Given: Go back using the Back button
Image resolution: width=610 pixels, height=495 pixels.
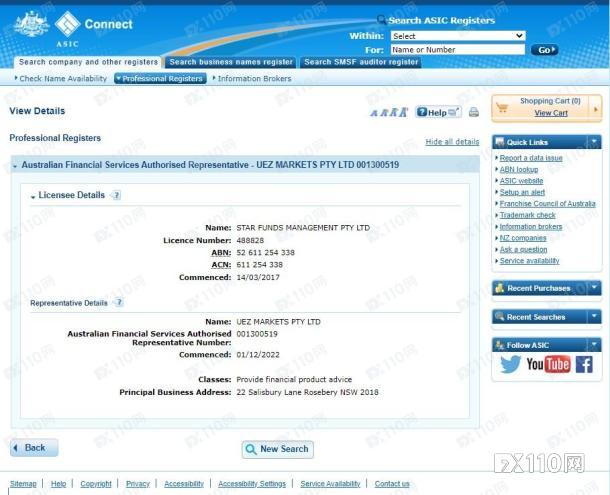Looking at the screenshot, I should 34,448.
